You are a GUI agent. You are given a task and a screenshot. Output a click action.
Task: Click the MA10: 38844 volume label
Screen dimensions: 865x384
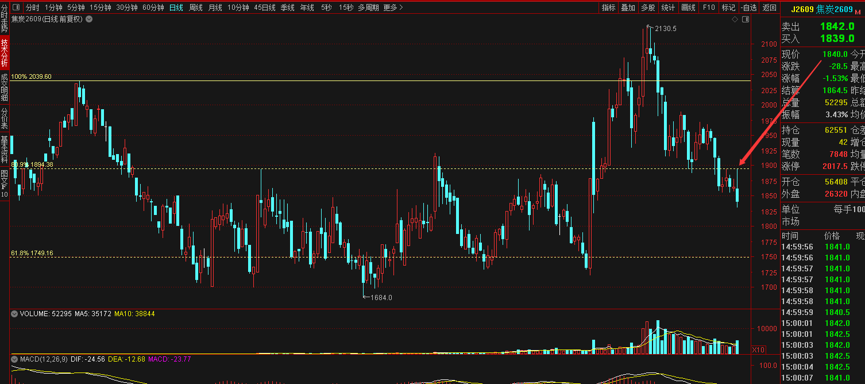click(x=134, y=313)
